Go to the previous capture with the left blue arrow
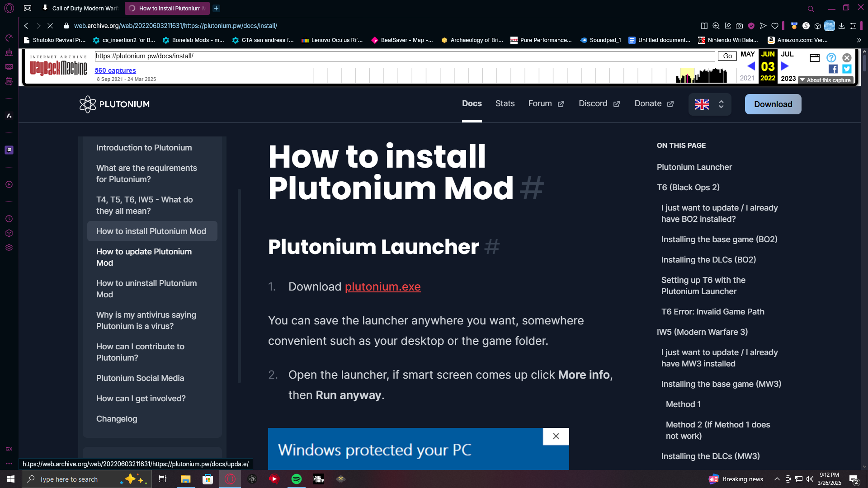 click(x=751, y=66)
